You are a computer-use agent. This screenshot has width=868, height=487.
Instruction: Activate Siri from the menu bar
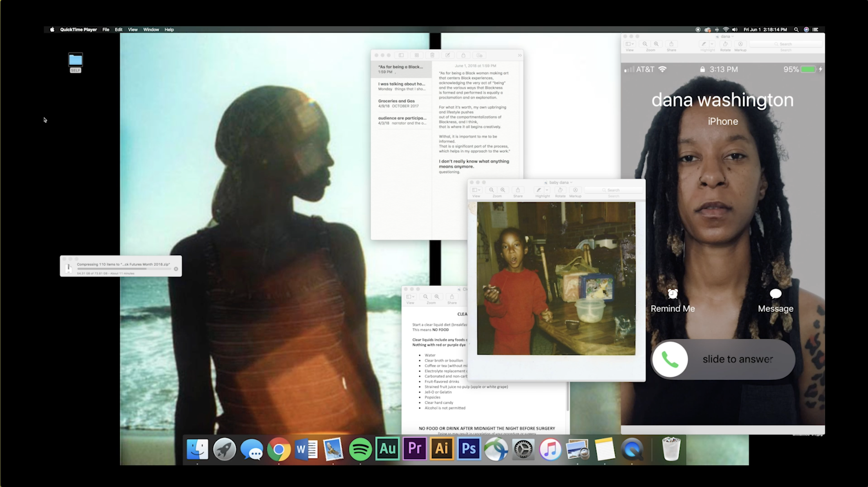[x=806, y=30]
